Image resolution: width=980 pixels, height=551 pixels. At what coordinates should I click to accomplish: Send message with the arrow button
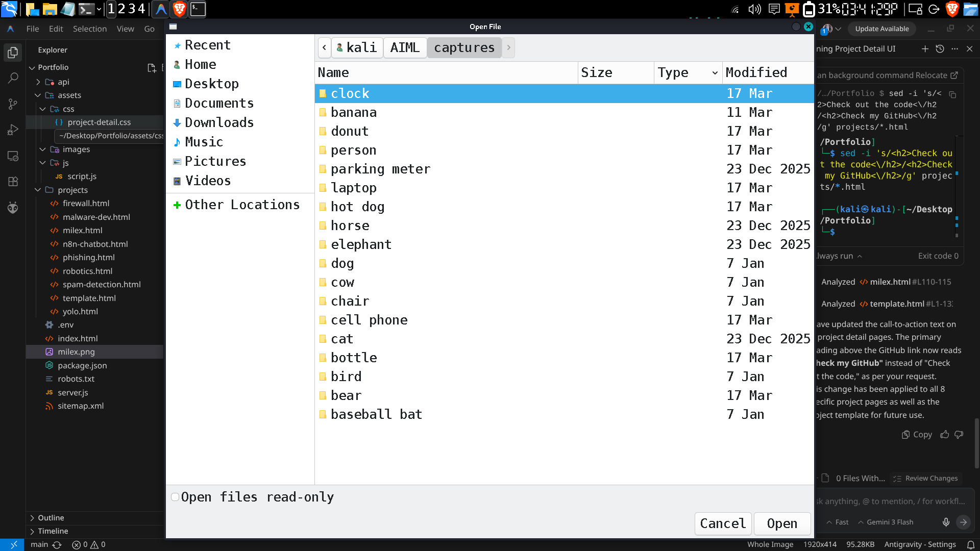click(963, 522)
